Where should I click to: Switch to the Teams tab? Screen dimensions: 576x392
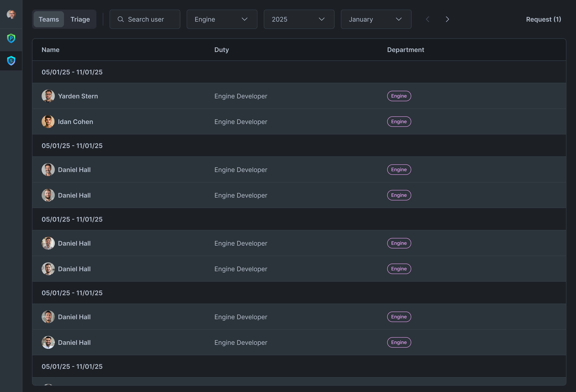click(49, 19)
